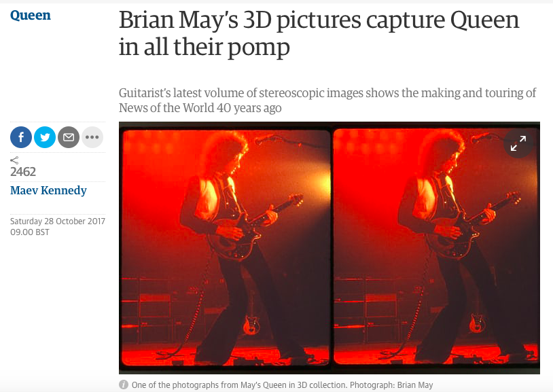Click the 09.00 BST timestamp
Screen dimensions: 553x392
30,232
